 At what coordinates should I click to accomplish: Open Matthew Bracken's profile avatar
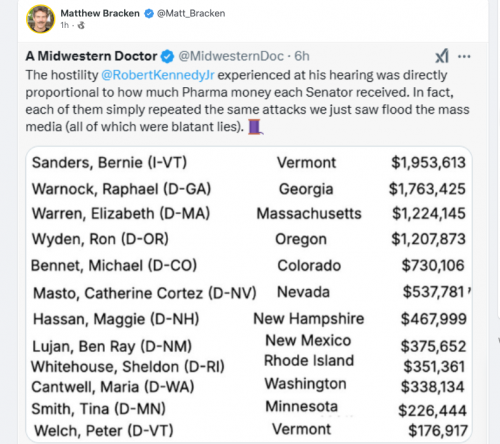coord(40,19)
